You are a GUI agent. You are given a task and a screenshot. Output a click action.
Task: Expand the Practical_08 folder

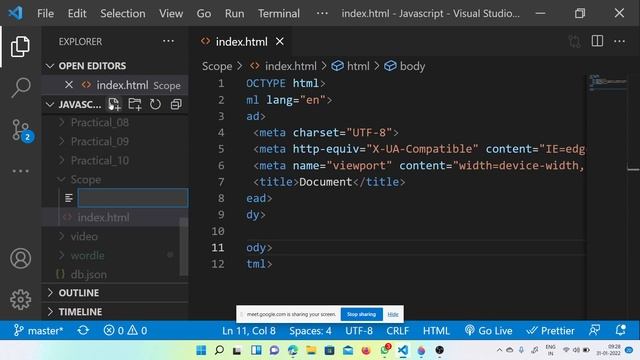pos(100,122)
